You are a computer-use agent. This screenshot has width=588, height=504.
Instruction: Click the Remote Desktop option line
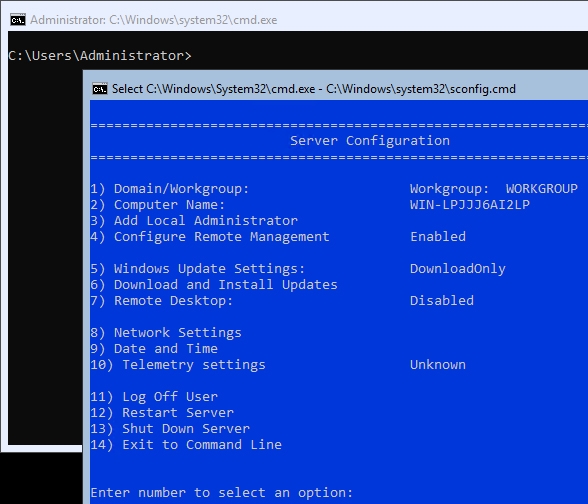click(282, 301)
